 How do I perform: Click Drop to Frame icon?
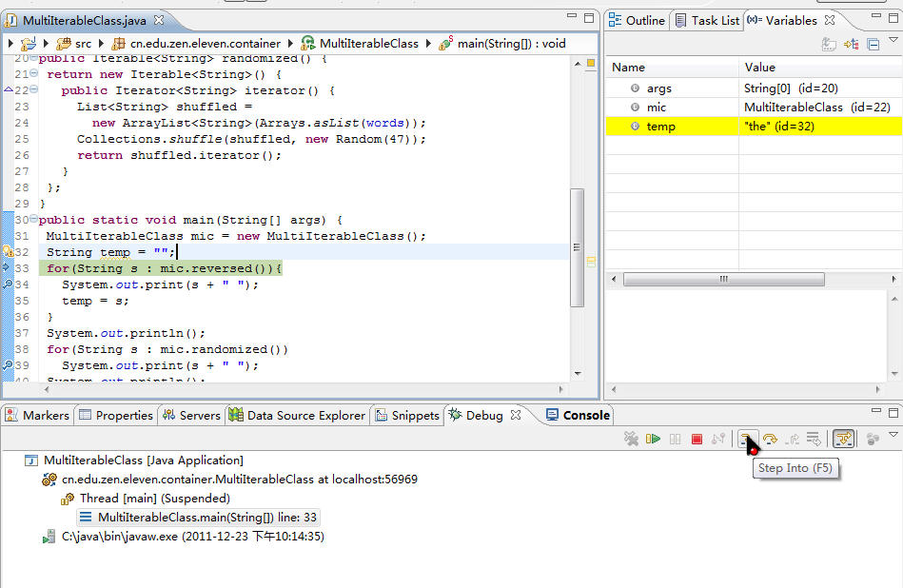814,439
